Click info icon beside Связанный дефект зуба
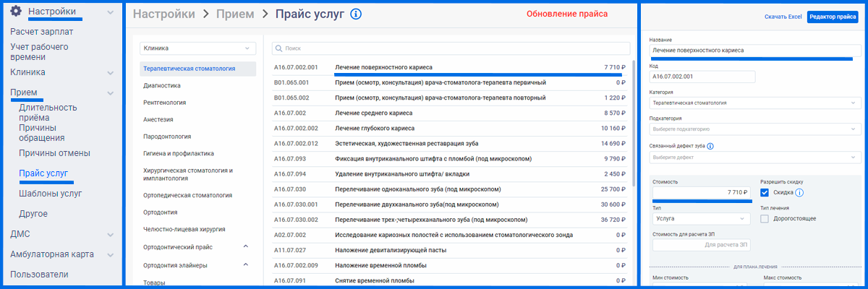Viewport: 868px width, 289px height. click(710, 146)
